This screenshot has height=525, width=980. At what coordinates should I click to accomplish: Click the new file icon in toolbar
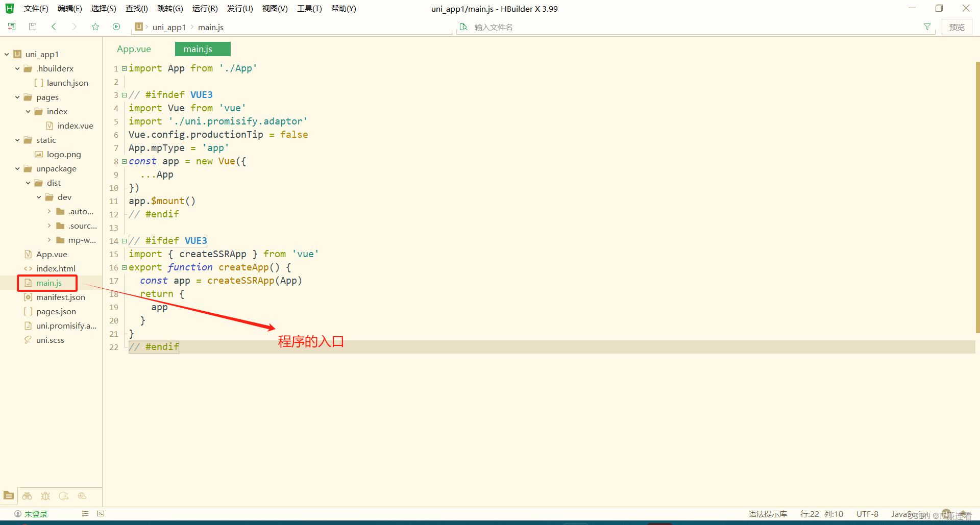coord(12,27)
